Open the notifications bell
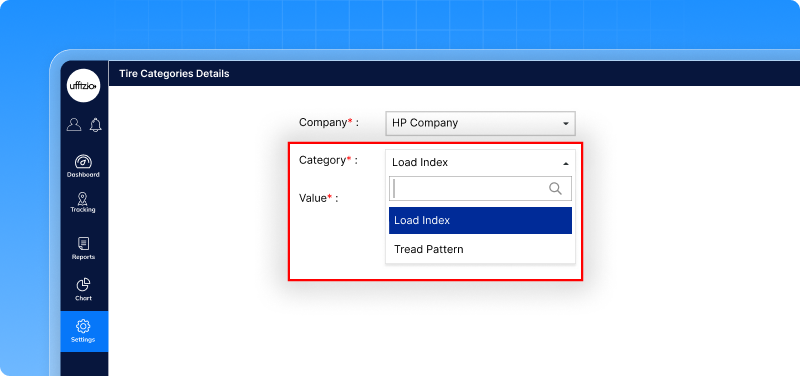800x376 pixels. pyautogui.click(x=95, y=124)
